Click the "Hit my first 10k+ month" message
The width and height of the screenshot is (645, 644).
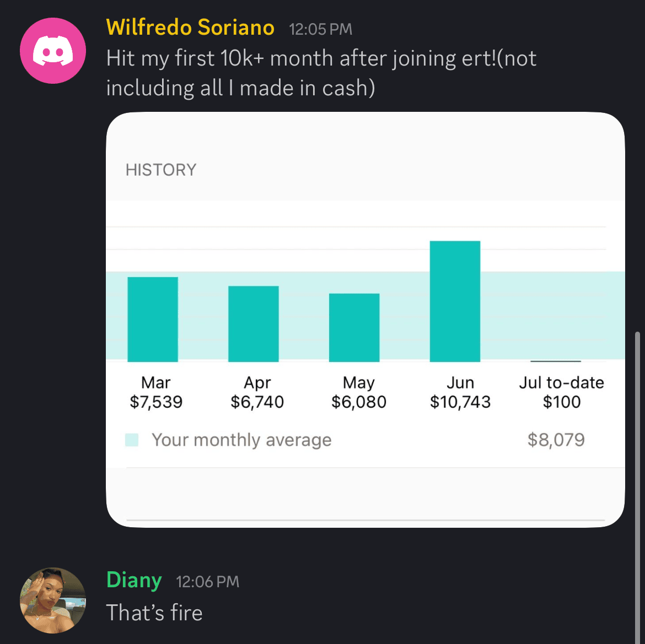coord(321,73)
